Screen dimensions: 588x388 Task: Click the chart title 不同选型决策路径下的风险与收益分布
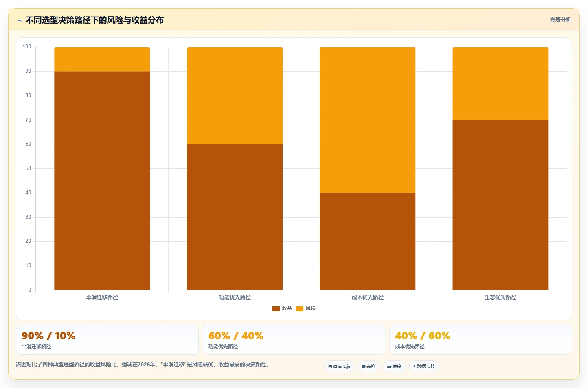pyautogui.click(x=94, y=20)
